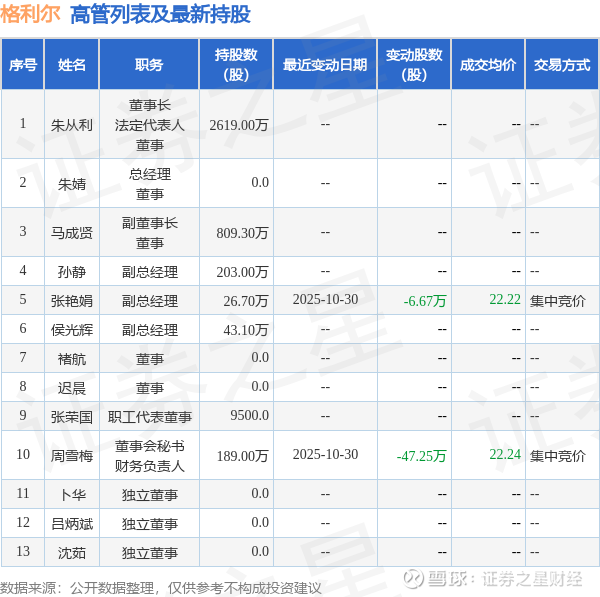This screenshot has height=597, width=600.
Task: Click the average price 22.24
Action: pos(505,454)
